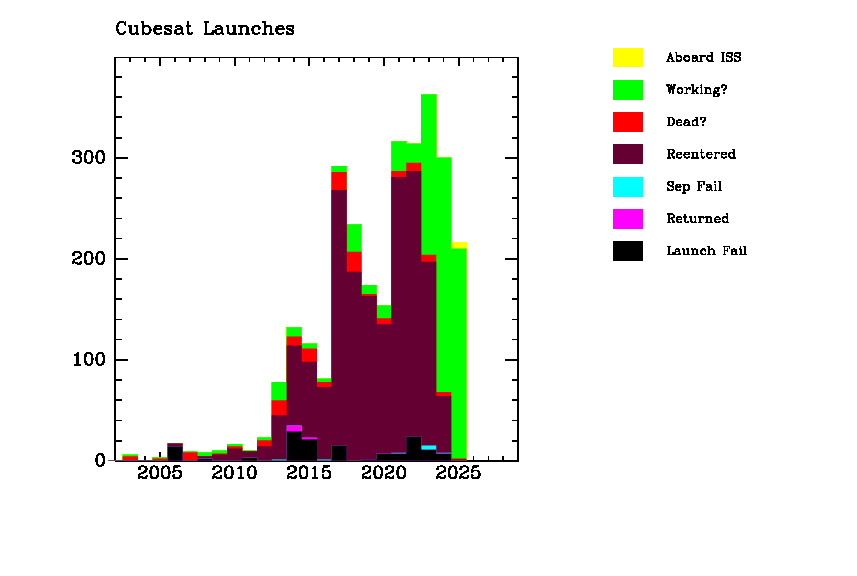Click the 300 y-axis label
Screen dimensions: 857x576
[x=90, y=159]
